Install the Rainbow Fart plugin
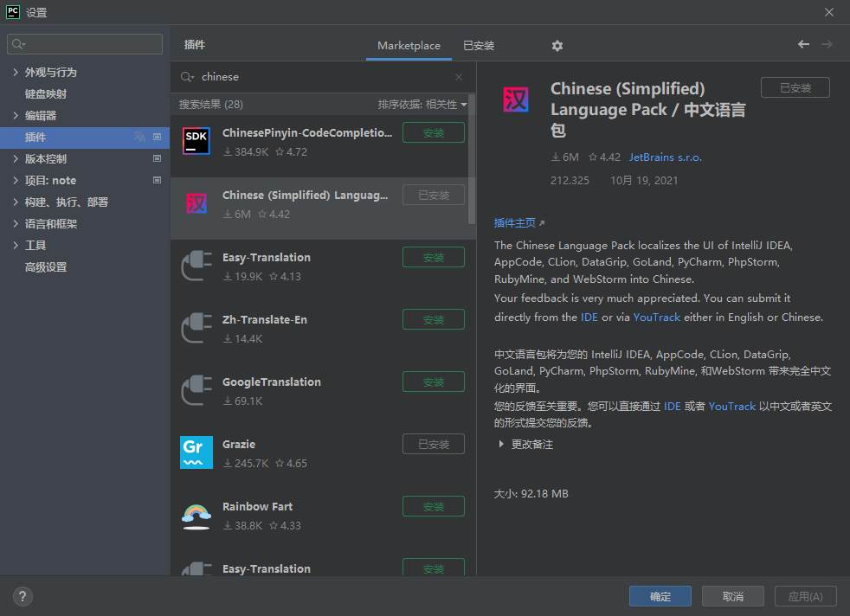The width and height of the screenshot is (850, 616). 433,507
